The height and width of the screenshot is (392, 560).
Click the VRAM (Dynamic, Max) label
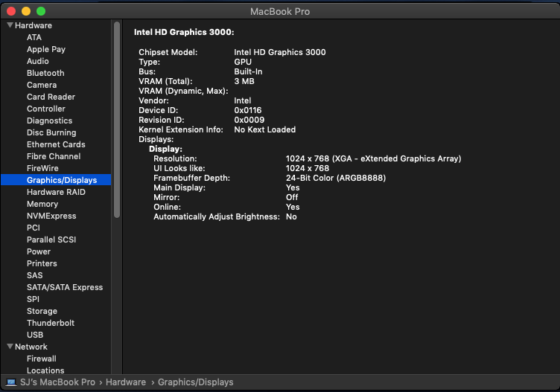pos(183,91)
